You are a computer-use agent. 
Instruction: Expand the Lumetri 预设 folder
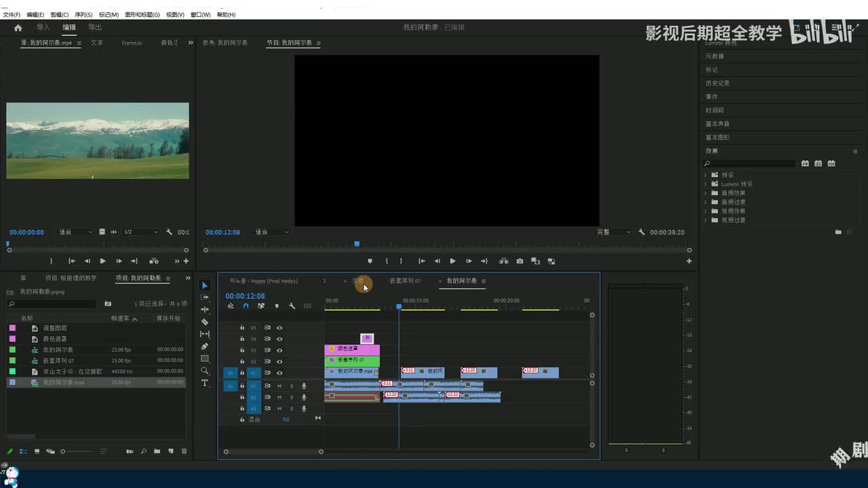(705, 184)
